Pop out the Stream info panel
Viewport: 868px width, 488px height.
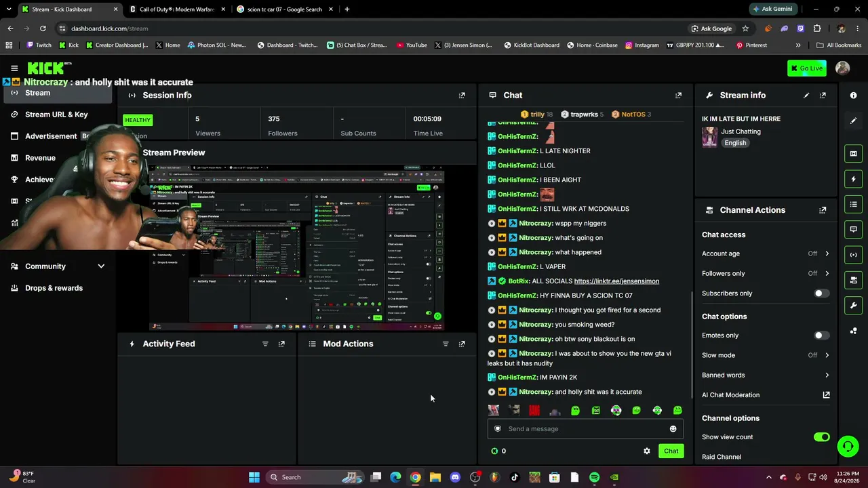coord(823,96)
